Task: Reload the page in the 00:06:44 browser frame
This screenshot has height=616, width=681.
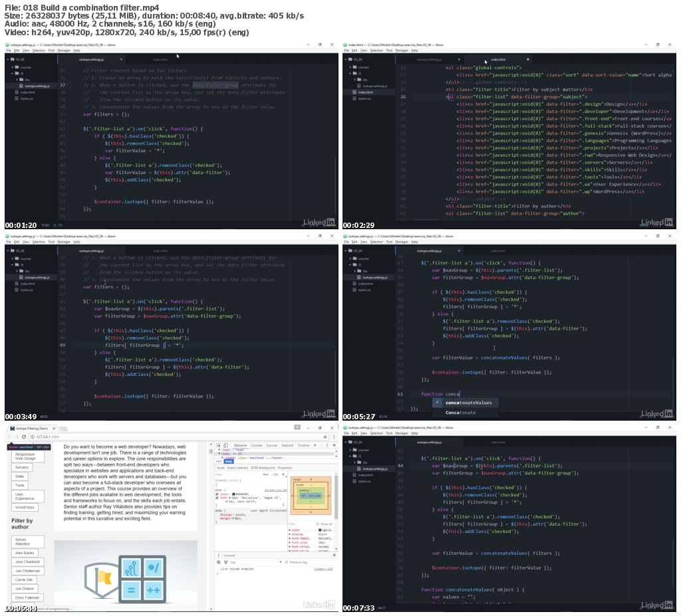Action: tap(24, 437)
